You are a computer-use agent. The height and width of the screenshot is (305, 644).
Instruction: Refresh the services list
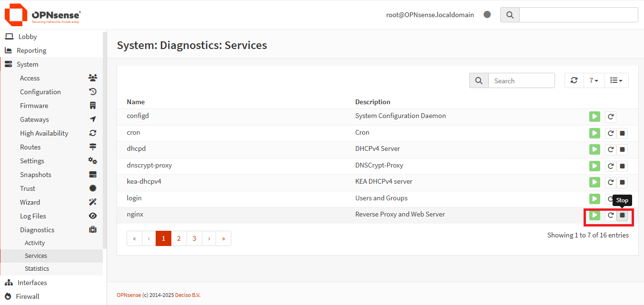pos(574,80)
